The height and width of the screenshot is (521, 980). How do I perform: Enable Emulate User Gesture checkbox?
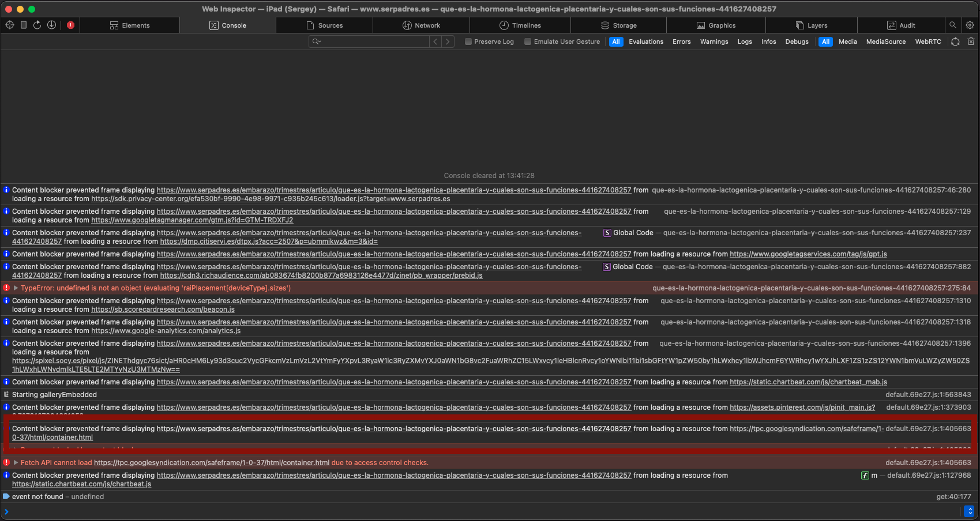[x=528, y=41]
